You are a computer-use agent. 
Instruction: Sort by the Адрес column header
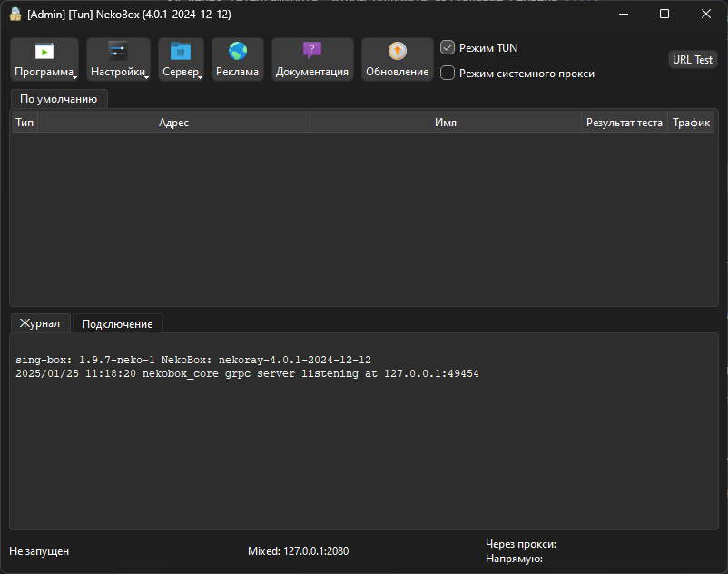(x=173, y=123)
